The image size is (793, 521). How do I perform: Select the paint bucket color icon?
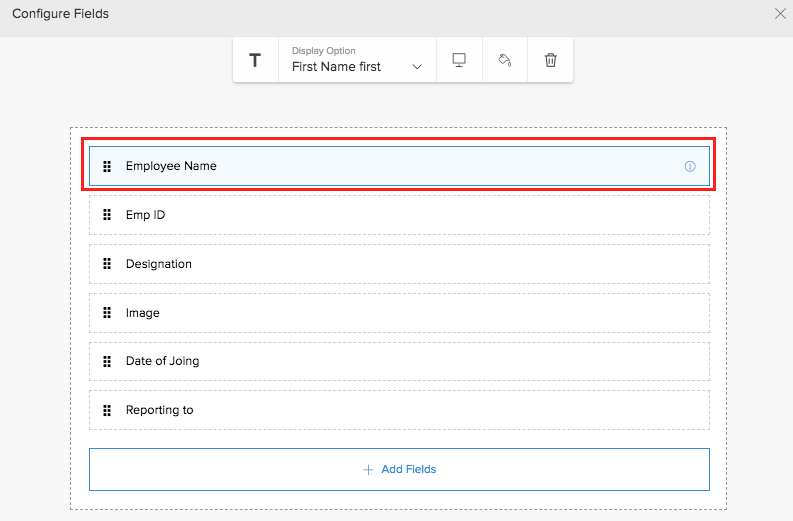[x=505, y=60]
